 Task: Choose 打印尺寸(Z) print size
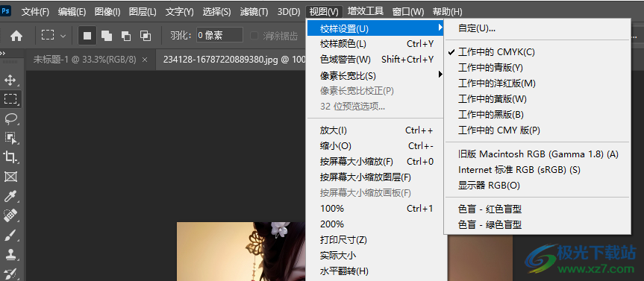(x=375, y=239)
